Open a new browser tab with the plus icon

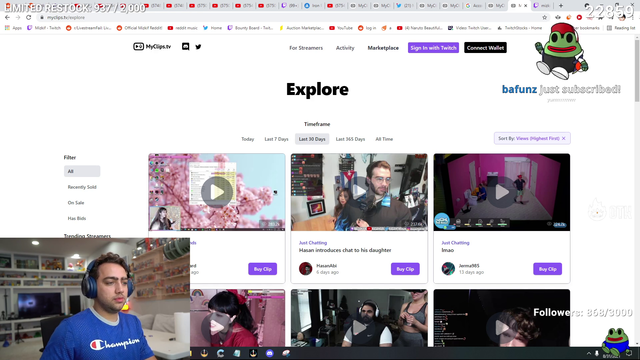click(x=561, y=6)
